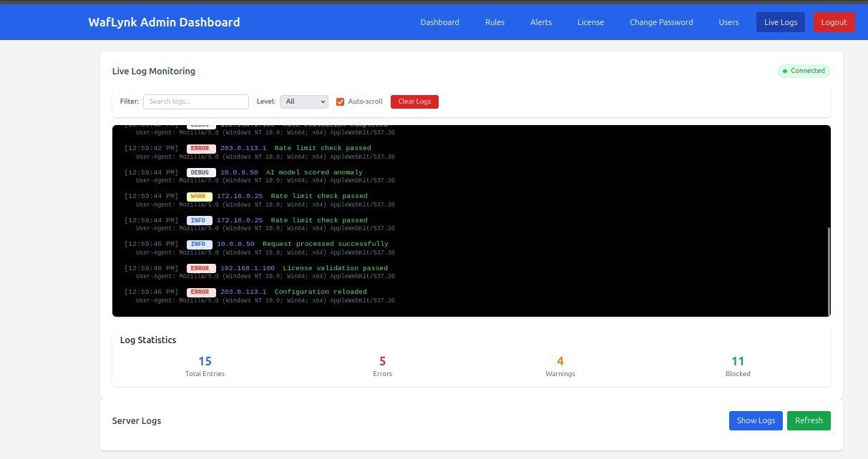This screenshot has height=459, width=868.
Task: Click the Live Log Monitoring heading
Action: pyautogui.click(x=154, y=71)
